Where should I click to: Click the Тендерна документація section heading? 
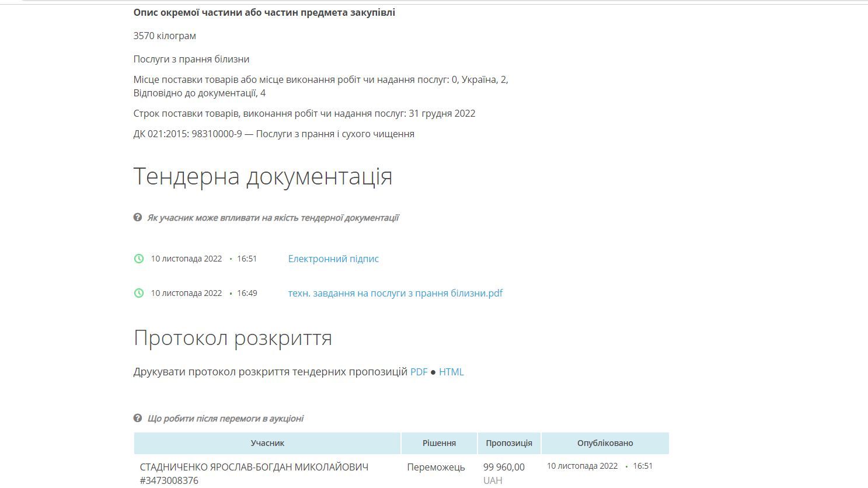(x=263, y=175)
